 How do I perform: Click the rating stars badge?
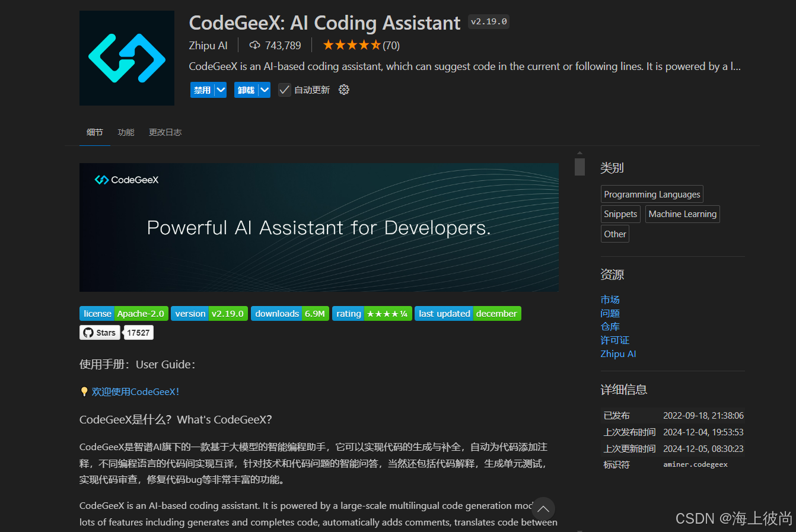click(372, 314)
